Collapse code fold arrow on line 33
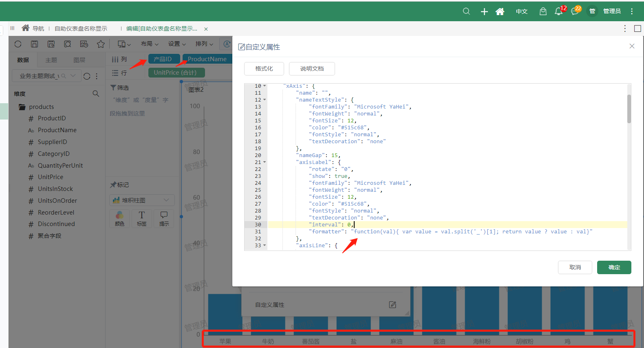The height and width of the screenshot is (348, 644). tap(265, 246)
